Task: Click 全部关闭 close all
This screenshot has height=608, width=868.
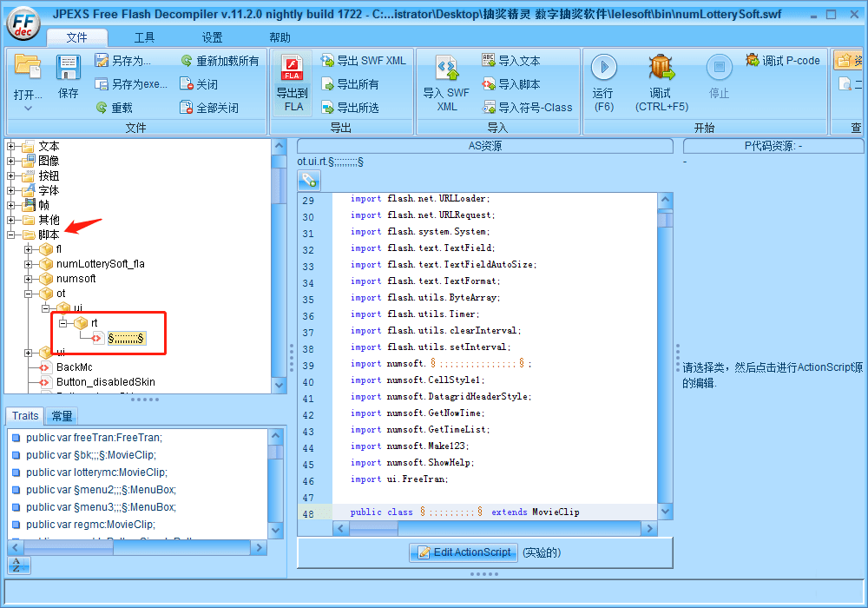Action: (209, 108)
